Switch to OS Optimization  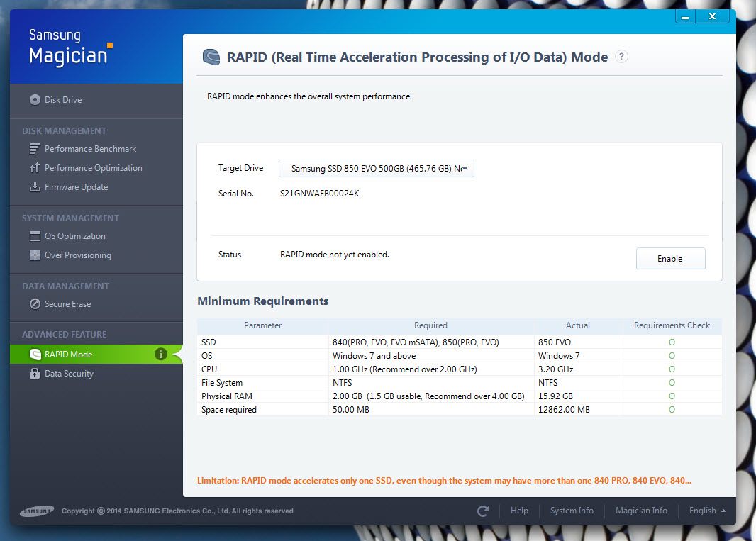pos(75,236)
